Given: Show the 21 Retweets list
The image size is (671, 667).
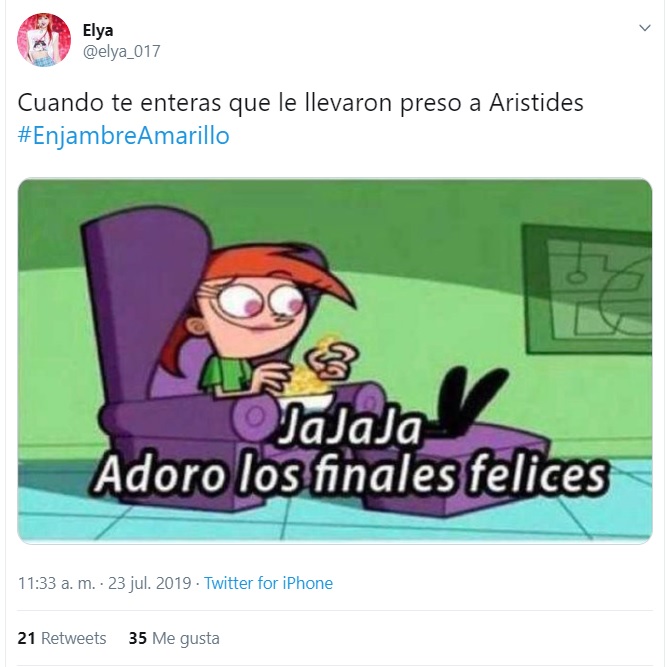Looking at the screenshot, I should [62, 638].
